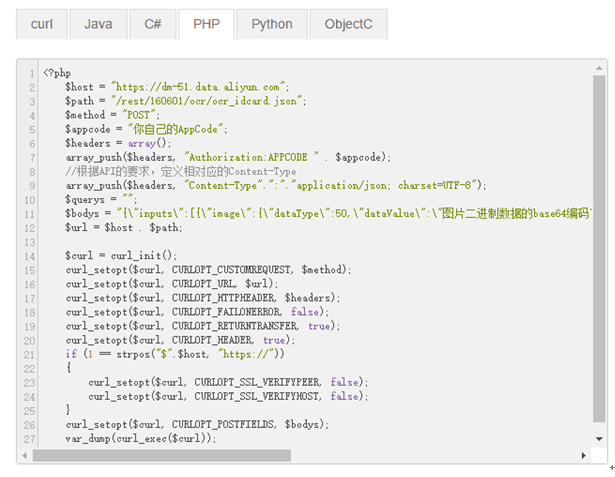Click the Authorization:APPCODE string

click(252, 157)
